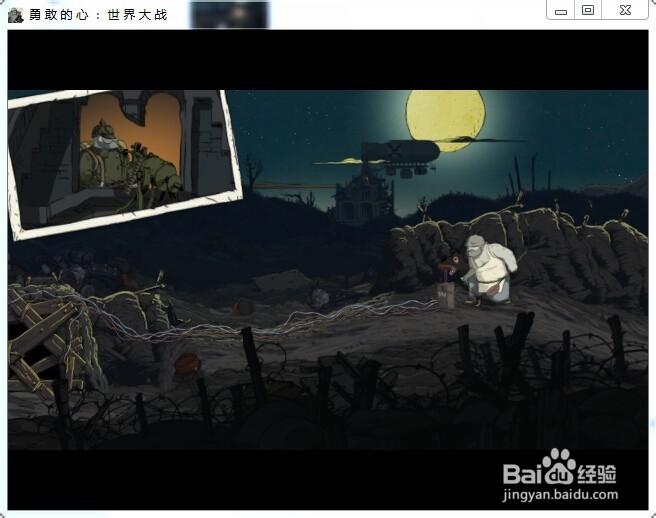Viewport: 656px width, 518px height.
Task: Click the inset picture of the German officer
Action: (125, 164)
